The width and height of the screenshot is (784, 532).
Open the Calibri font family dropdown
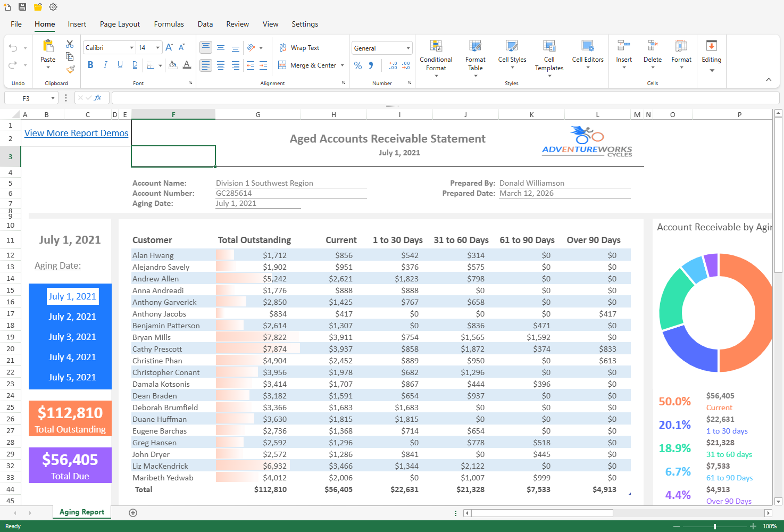131,48
